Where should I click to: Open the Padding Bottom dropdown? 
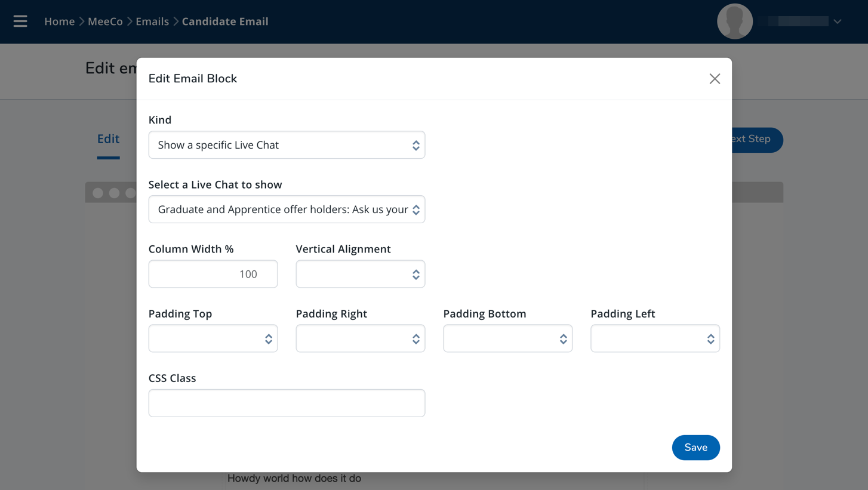click(x=507, y=338)
